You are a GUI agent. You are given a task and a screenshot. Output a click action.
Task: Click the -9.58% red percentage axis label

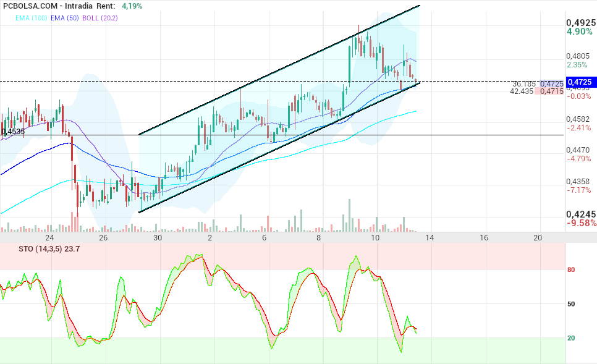tap(581, 223)
